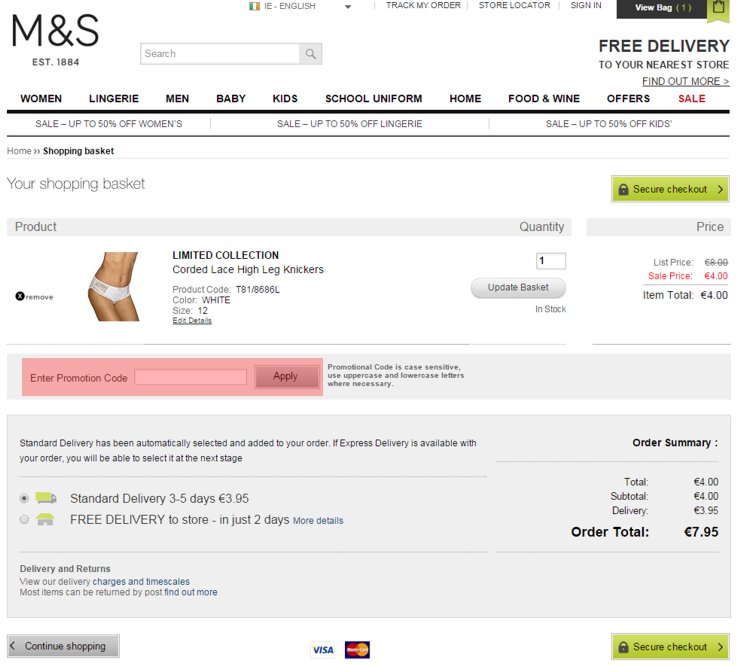
Task: Click More details delivery link
Action: point(318,521)
